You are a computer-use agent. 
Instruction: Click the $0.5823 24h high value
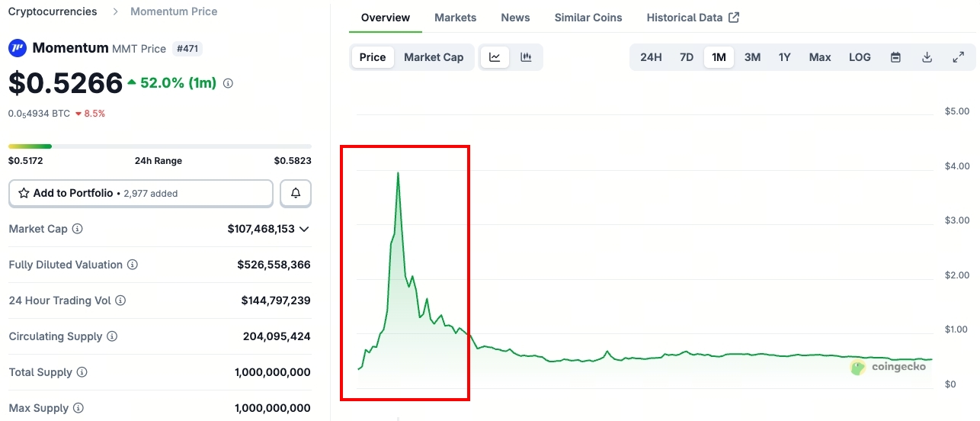pyautogui.click(x=293, y=161)
